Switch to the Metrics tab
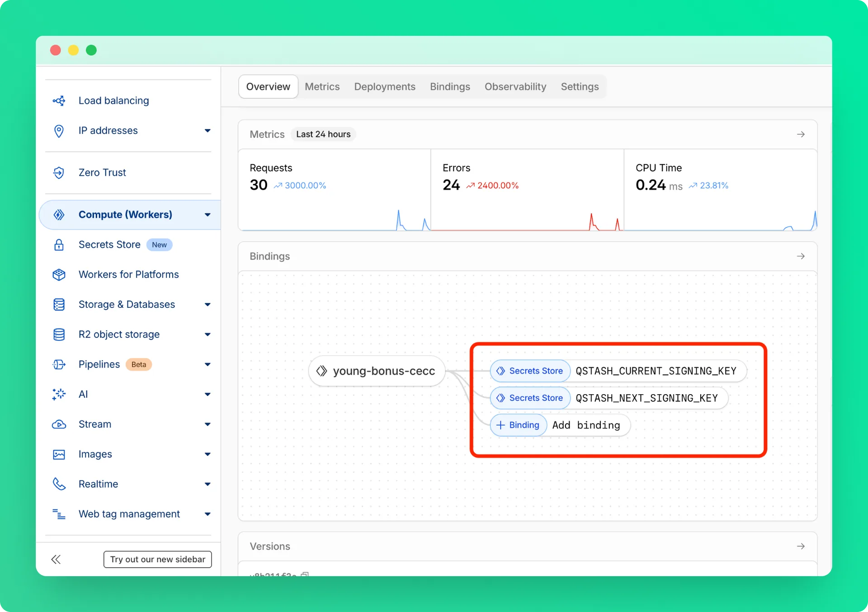The image size is (868, 612). pyautogui.click(x=322, y=87)
